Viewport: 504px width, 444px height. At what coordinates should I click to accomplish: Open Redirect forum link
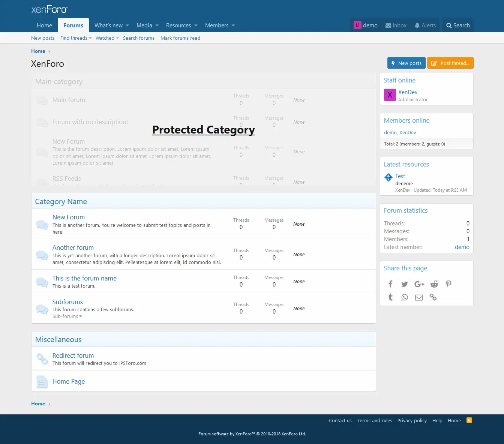pyautogui.click(x=73, y=355)
